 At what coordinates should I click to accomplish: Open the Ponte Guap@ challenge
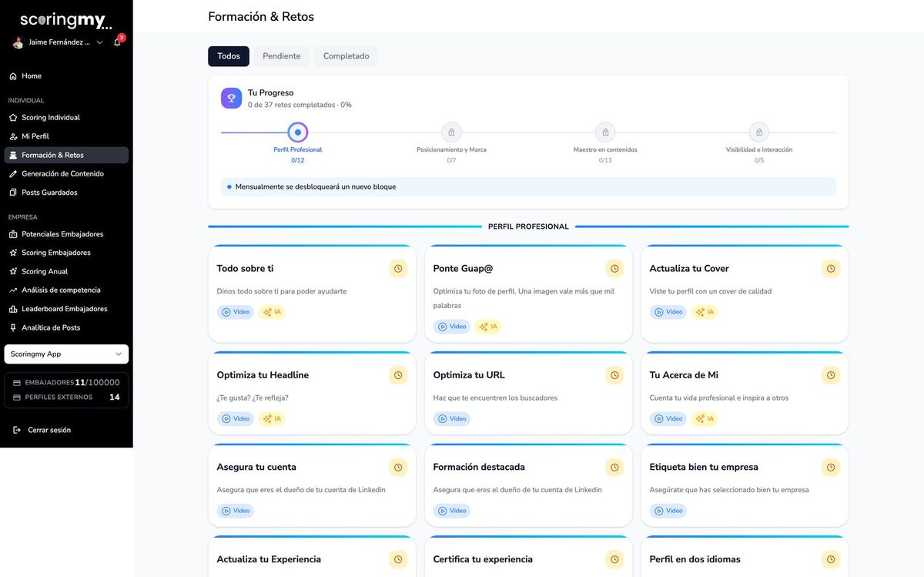pos(528,294)
